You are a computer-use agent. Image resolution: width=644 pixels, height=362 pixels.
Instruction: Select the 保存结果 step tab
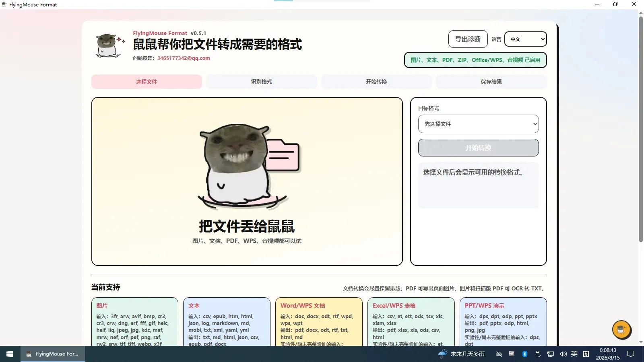[x=491, y=82]
